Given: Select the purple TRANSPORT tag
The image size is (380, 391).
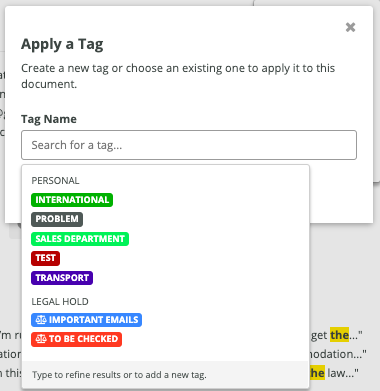Looking at the screenshot, I should (62, 278).
